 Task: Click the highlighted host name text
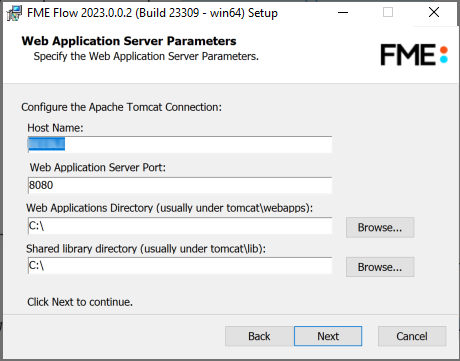pos(46,144)
